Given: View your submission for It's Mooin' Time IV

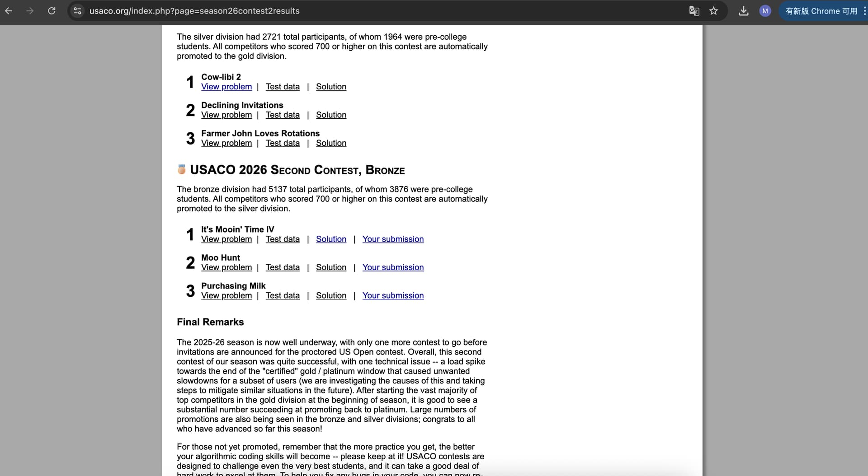Looking at the screenshot, I should point(393,239).
